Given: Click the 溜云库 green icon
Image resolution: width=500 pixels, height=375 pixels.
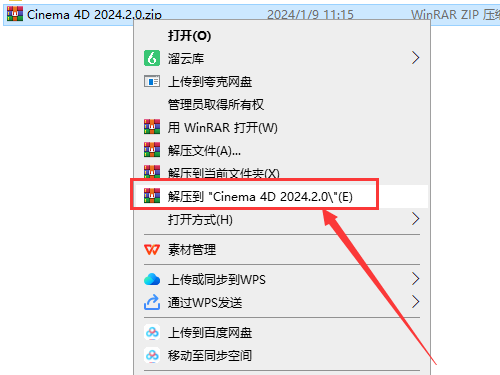Looking at the screenshot, I should [x=152, y=58].
